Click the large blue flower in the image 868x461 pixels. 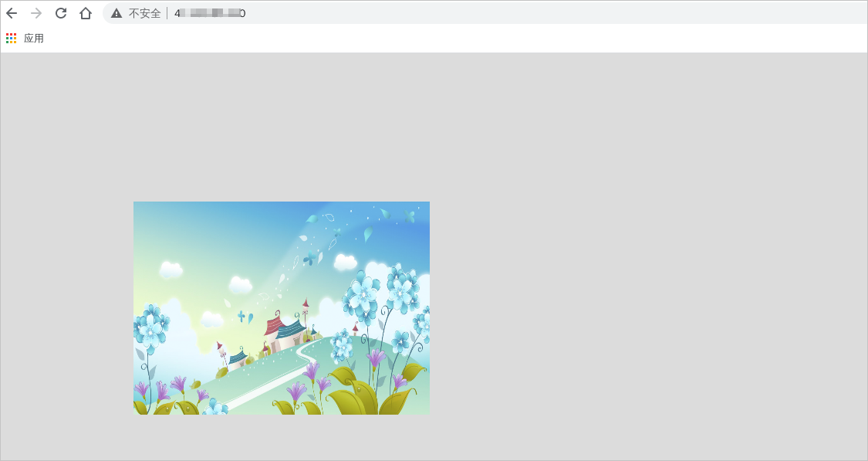(364, 293)
